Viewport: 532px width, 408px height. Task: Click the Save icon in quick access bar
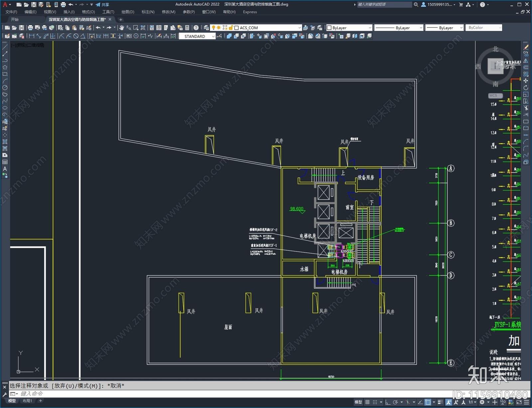[34, 5]
